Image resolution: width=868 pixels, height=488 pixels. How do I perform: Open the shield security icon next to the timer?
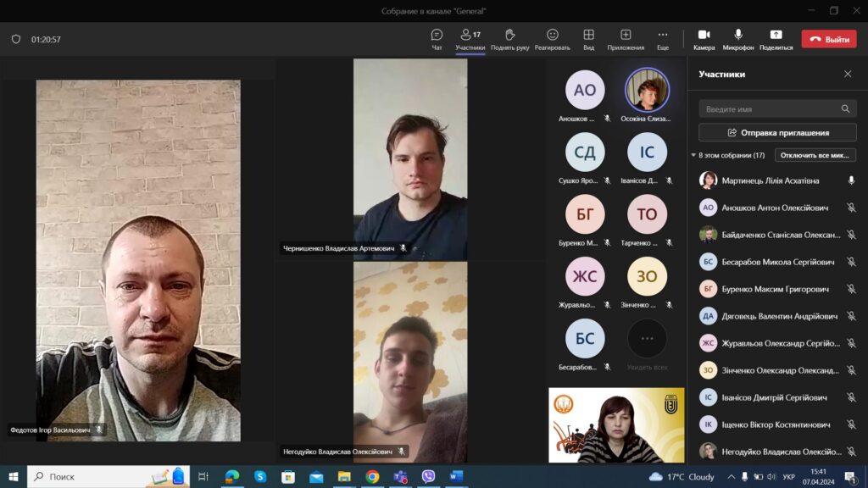(x=15, y=39)
